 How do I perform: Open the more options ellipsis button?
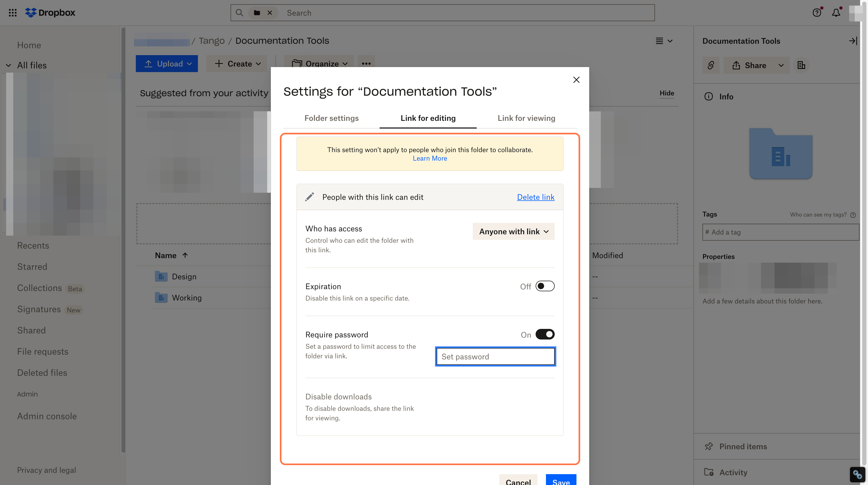(366, 64)
